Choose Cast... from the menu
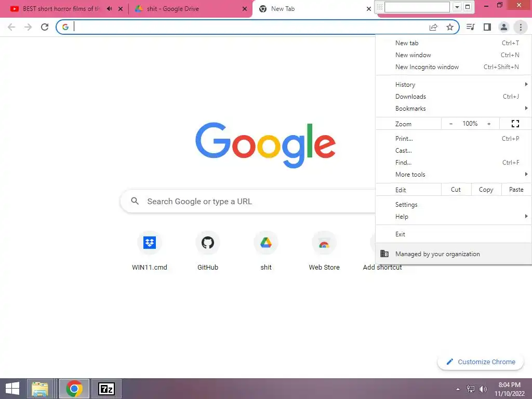532x399 pixels. click(454, 150)
